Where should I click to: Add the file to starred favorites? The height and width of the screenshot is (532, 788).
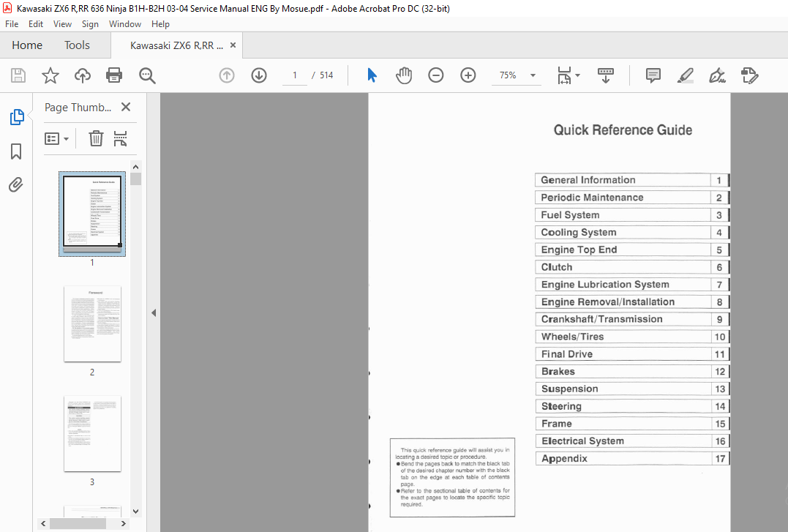[x=50, y=75]
